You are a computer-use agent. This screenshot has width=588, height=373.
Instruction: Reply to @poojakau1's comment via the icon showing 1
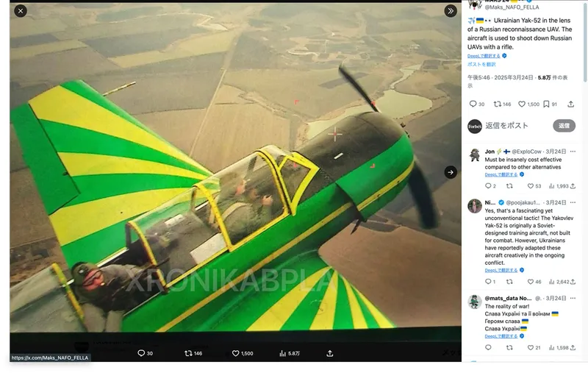pos(490,282)
